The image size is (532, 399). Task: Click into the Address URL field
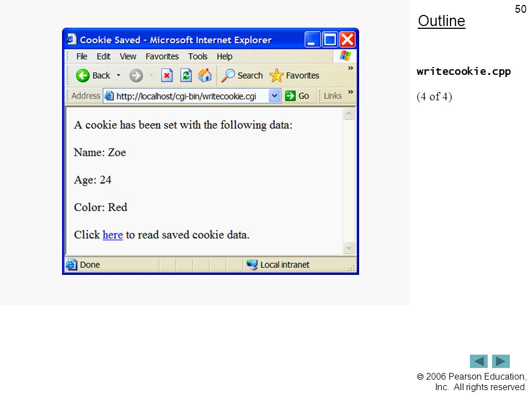tap(192, 96)
